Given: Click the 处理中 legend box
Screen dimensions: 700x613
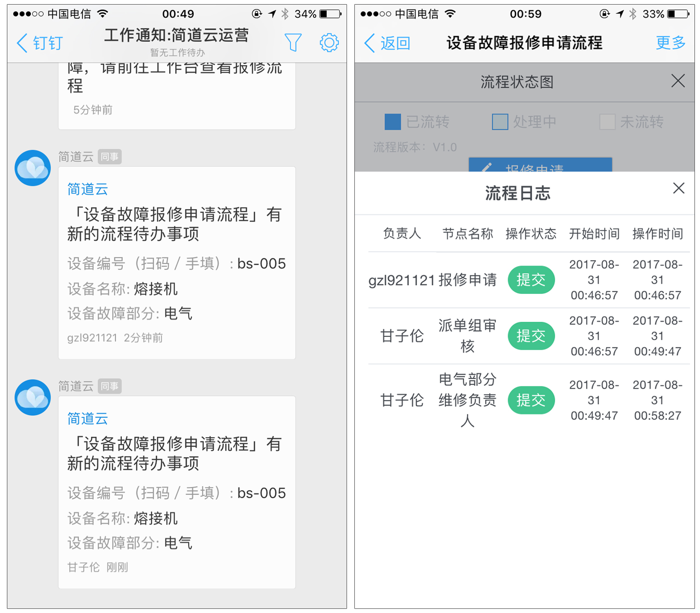Looking at the screenshot, I should tap(500, 122).
